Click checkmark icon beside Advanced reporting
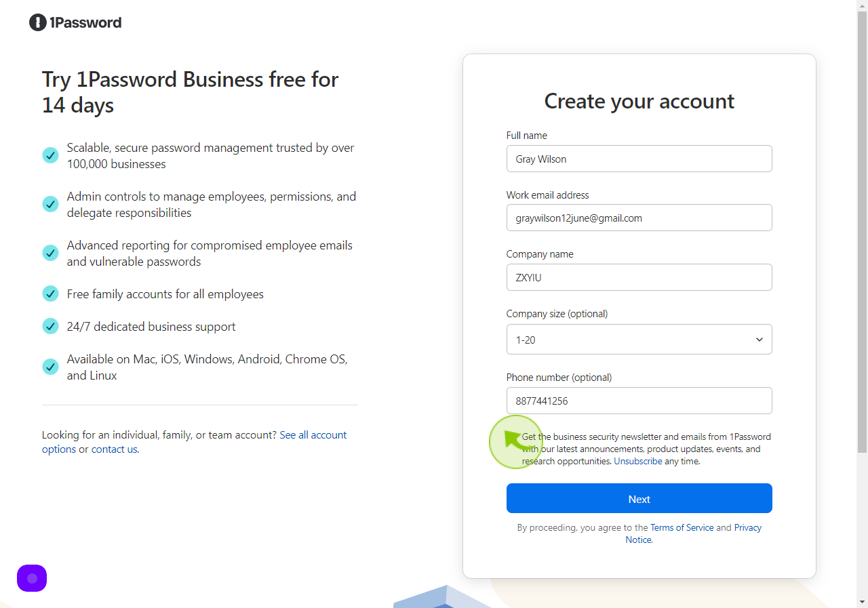Screen dimensions: 868x608 pyautogui.click(x=51, y=253)
